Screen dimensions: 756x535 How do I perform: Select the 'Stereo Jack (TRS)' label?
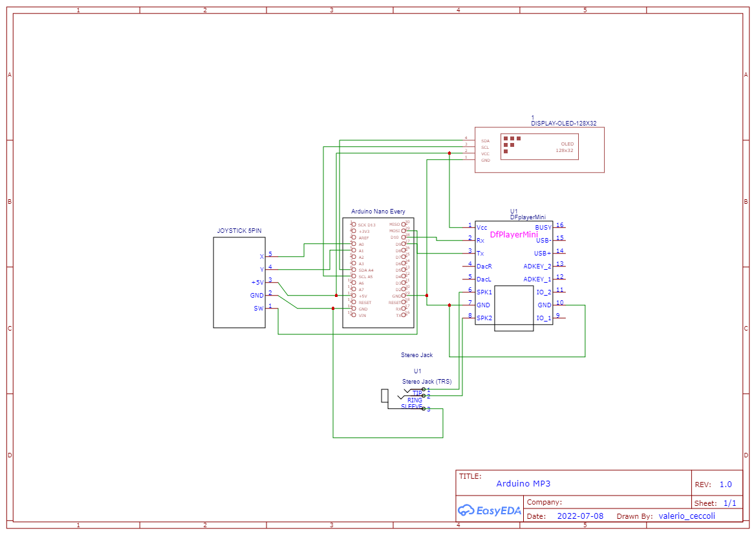click(x=427, y=382)
